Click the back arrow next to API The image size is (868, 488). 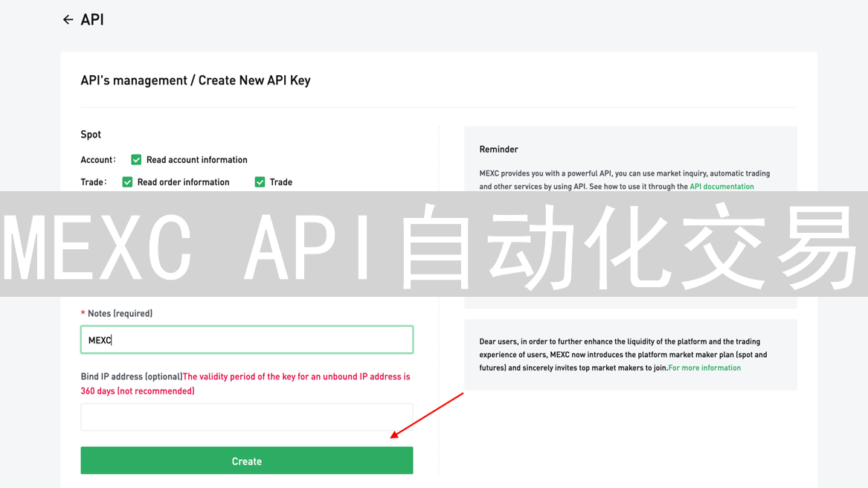(68, 20)
